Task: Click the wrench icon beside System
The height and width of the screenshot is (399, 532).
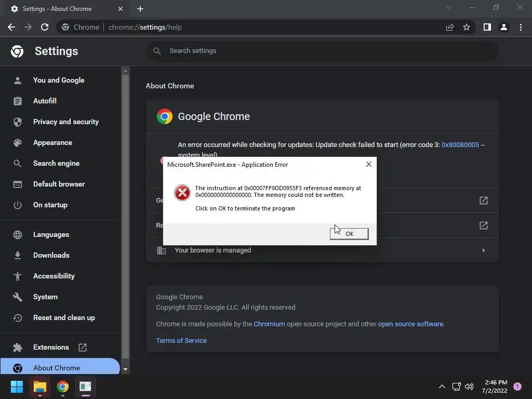Action: click(18, 297)
